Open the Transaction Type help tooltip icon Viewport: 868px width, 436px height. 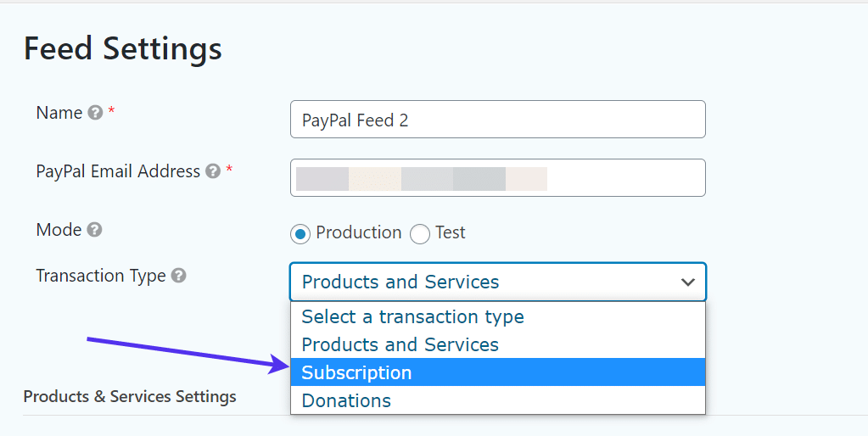click(x=178, y=276)
